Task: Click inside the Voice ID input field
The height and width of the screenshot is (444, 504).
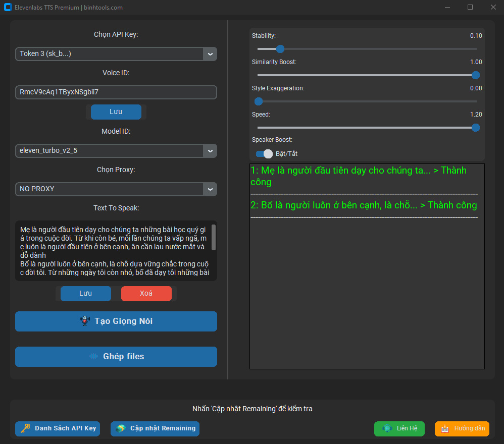Action: tap(116, 92)
